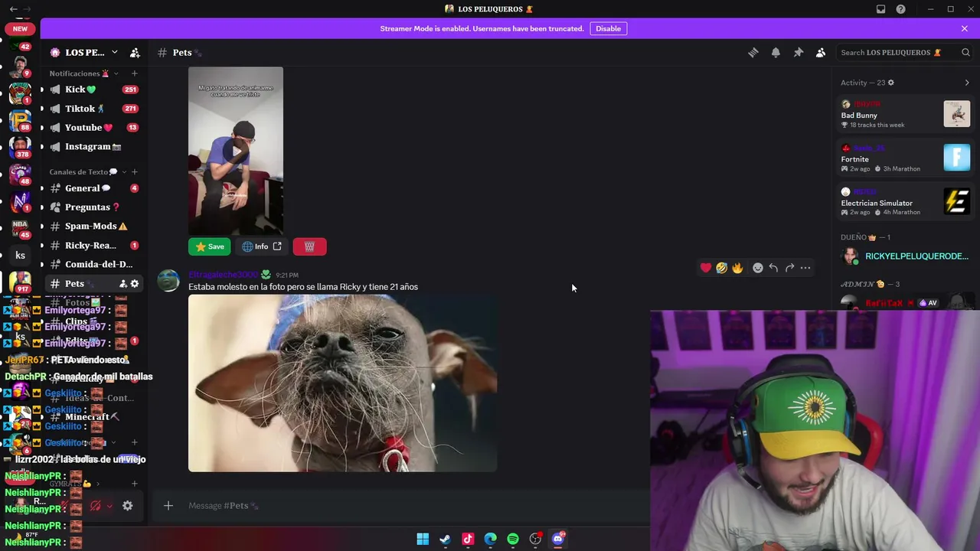Expand the Activity panel with the chevron
980x551 pixels.
(967, 83)
